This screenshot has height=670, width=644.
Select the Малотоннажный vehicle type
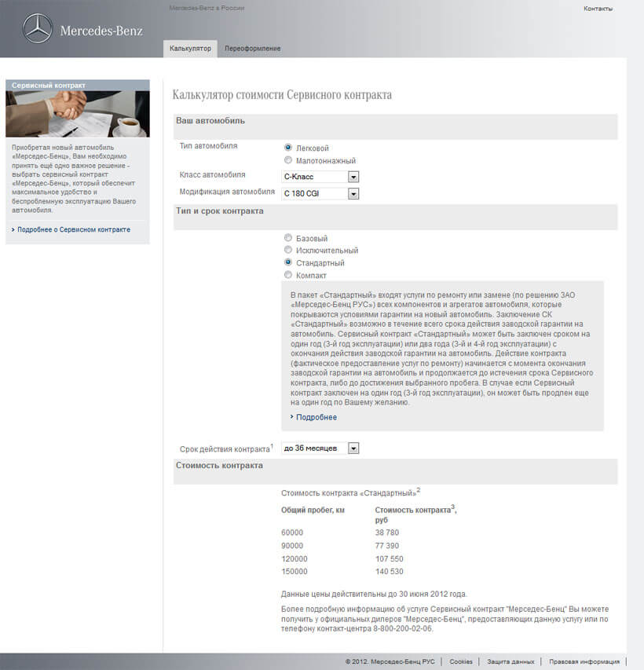[288, 160]
